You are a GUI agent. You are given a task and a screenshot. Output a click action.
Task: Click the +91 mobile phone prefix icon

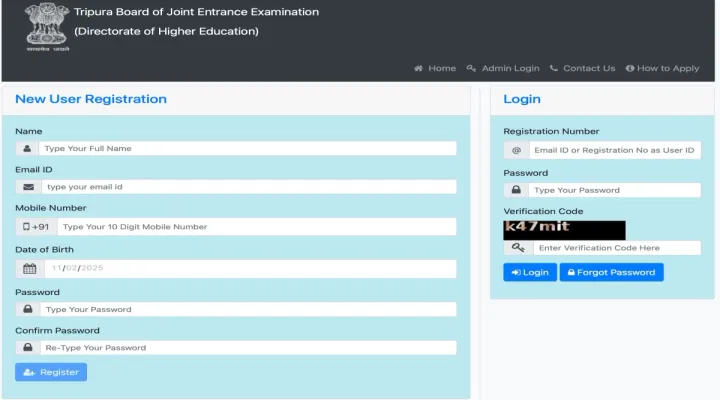[36, 227]
